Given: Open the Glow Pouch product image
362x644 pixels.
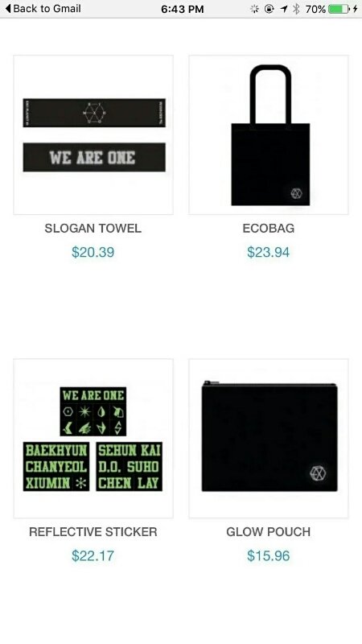Looking at the screenshot, I should click(x=269, y=438).
